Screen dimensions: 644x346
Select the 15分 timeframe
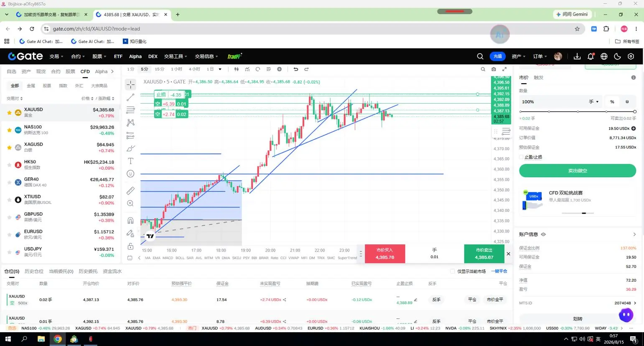coord(160,69)
